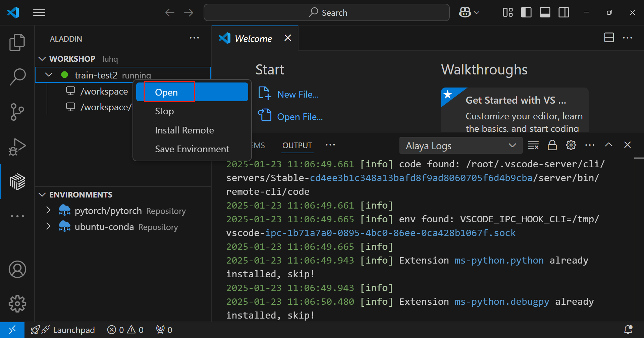This screenshot has height=338, width=644.
Task: Toggle the output scroll lock
Action: [x=552, y=145]
